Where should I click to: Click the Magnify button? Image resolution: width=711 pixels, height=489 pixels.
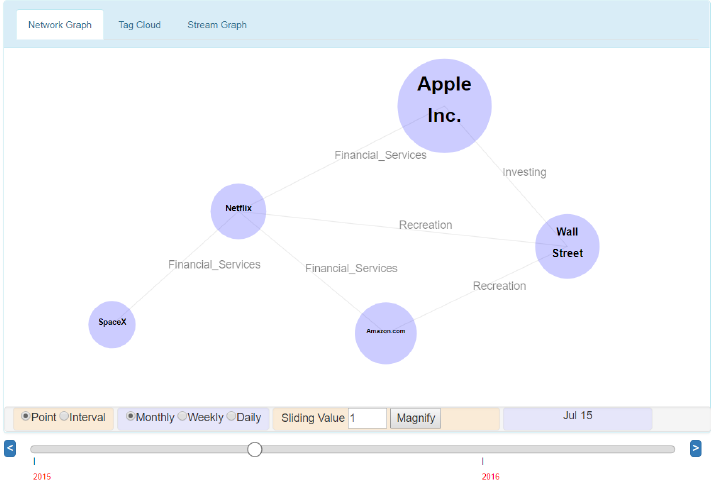point(416,418)
